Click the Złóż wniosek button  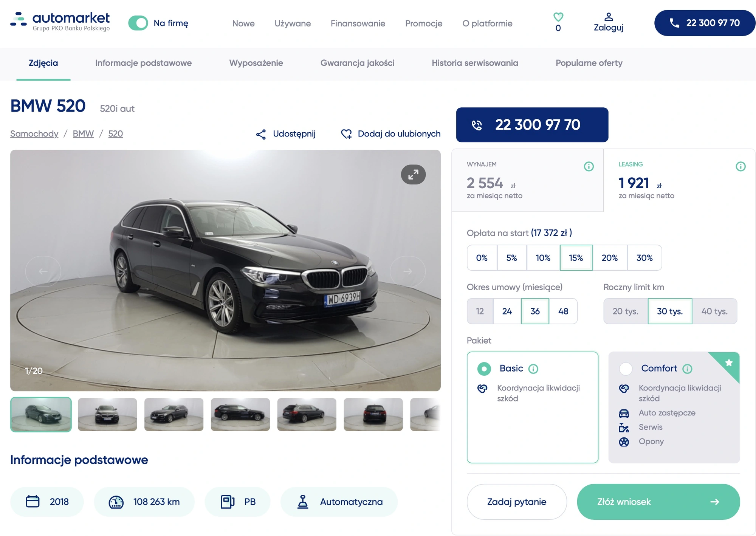click(658, 502)
